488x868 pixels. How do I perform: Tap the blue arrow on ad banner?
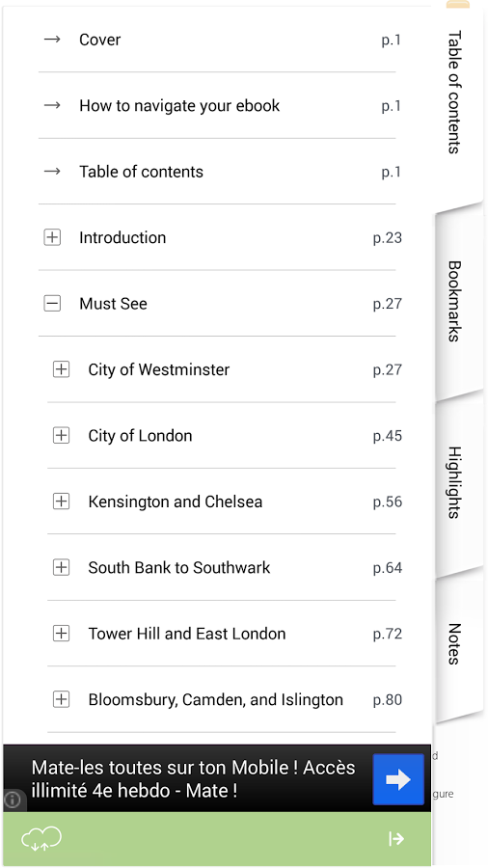pos(398,779)
